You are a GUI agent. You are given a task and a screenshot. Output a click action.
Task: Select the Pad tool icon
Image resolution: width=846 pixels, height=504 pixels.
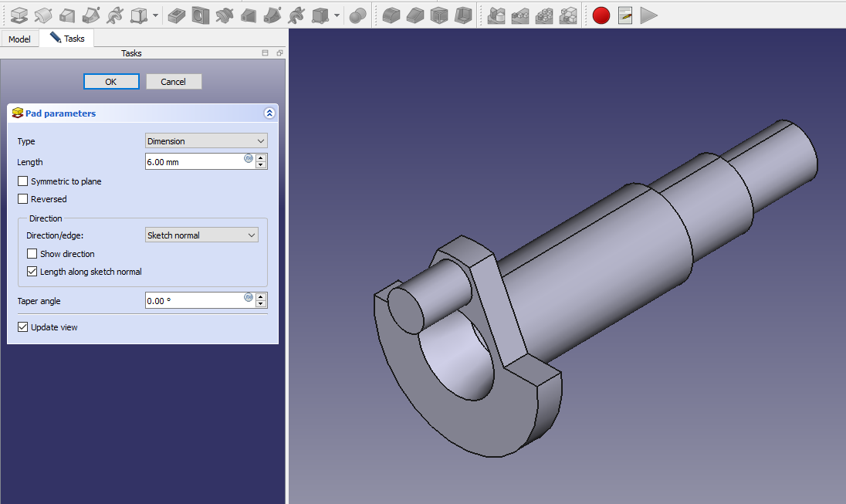[x=19, y=15]
